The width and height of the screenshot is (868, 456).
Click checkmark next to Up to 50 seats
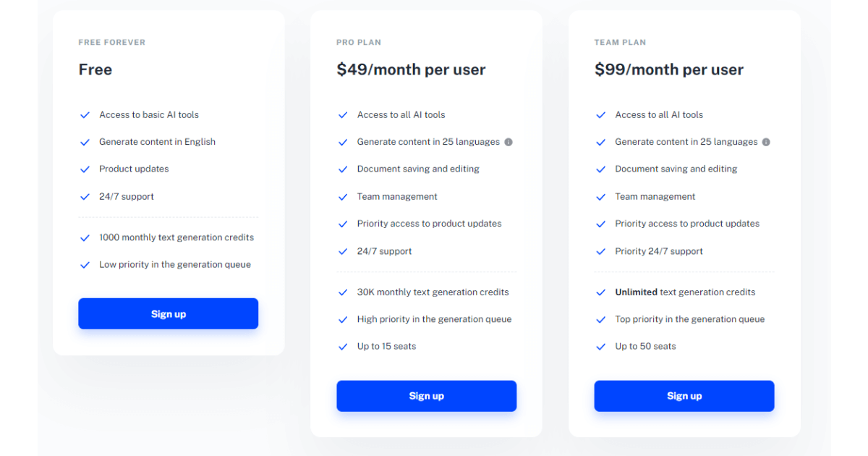(600, 347)
